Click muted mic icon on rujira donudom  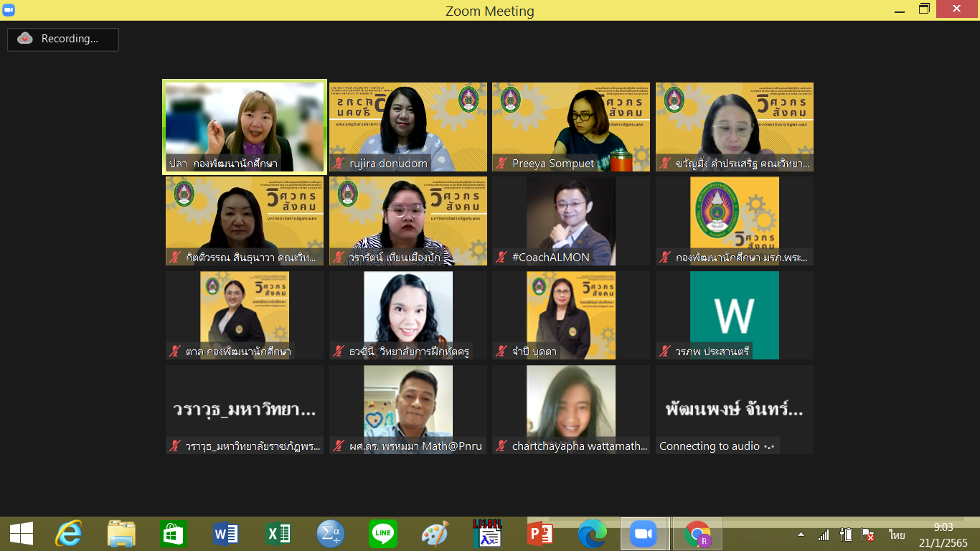339,164
